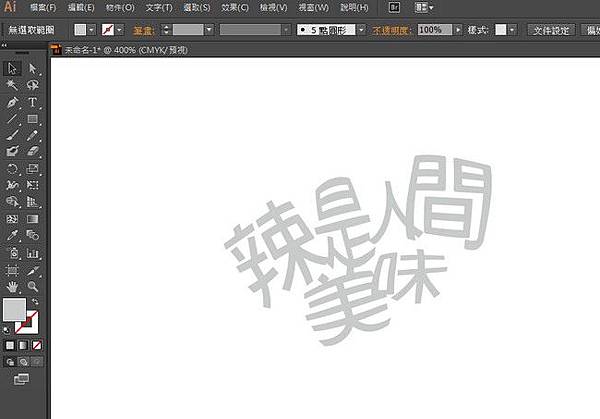This screenshot has width=600, height=419.
Task: Open the arrange documents dropdown
Action: [x=424, y=7]
